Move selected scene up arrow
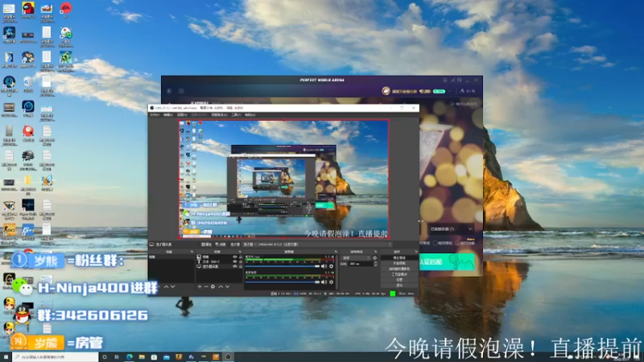 [167, 286]
